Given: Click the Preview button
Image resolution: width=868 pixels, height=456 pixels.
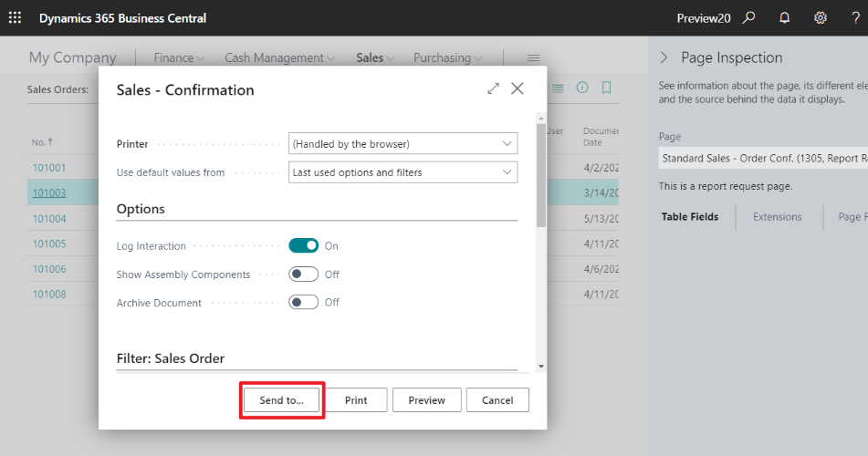Looking at the screenshot, I should [x=427, y=400].
